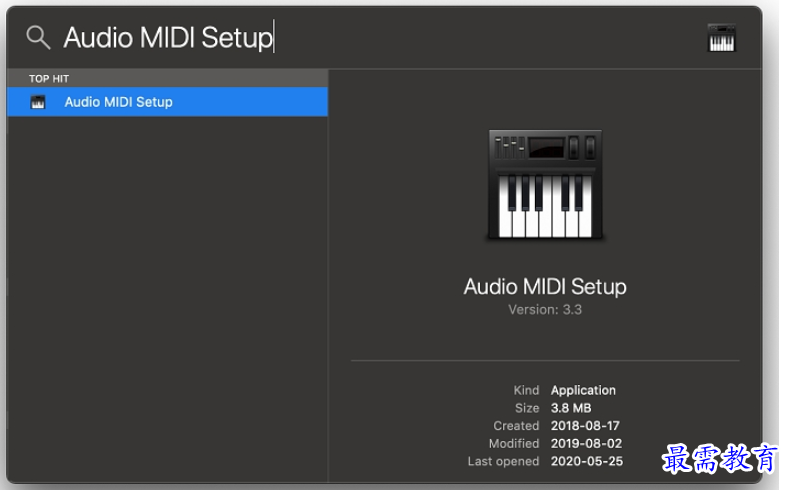Click the magnifying glass search icon
Screen dimensions: 786x490
(38, 38)
